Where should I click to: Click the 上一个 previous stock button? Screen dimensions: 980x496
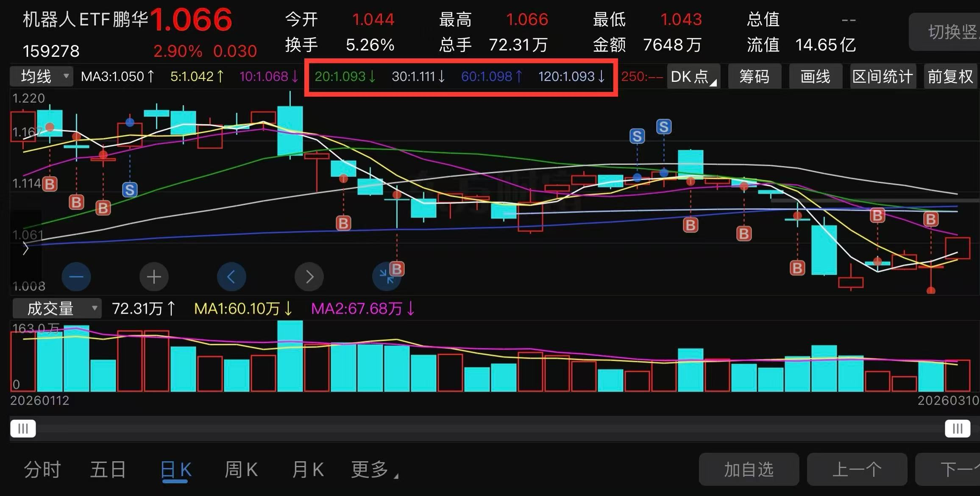click(x=857, y=470)
